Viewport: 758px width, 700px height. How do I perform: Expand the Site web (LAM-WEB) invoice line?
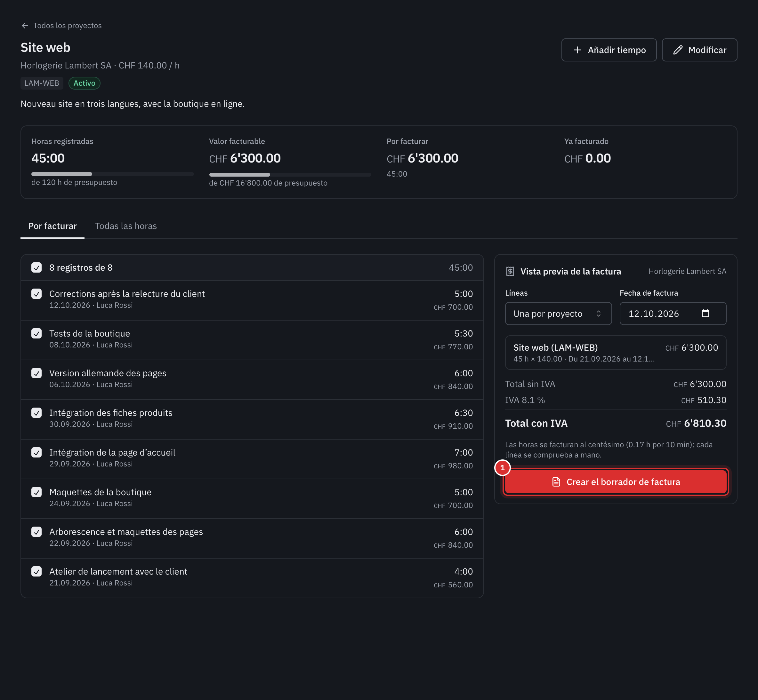pyautogui.click(x=616, y=352)
